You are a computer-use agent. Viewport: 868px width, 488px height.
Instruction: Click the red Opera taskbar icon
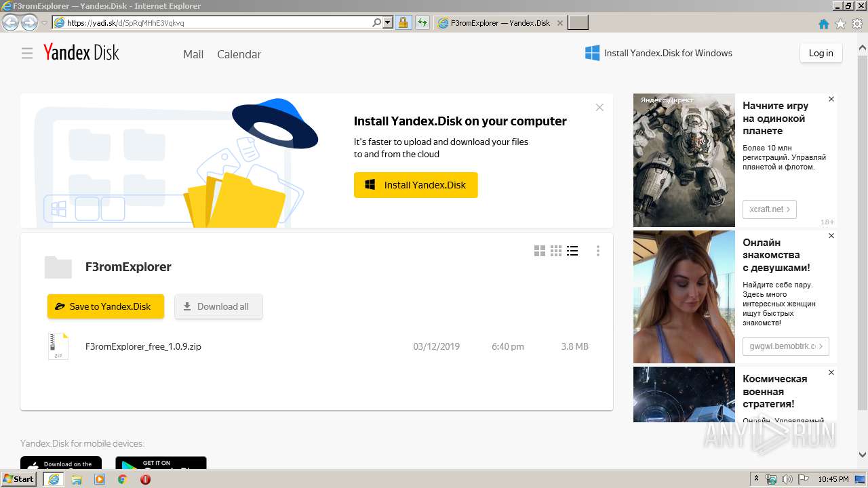coord(145,479)
